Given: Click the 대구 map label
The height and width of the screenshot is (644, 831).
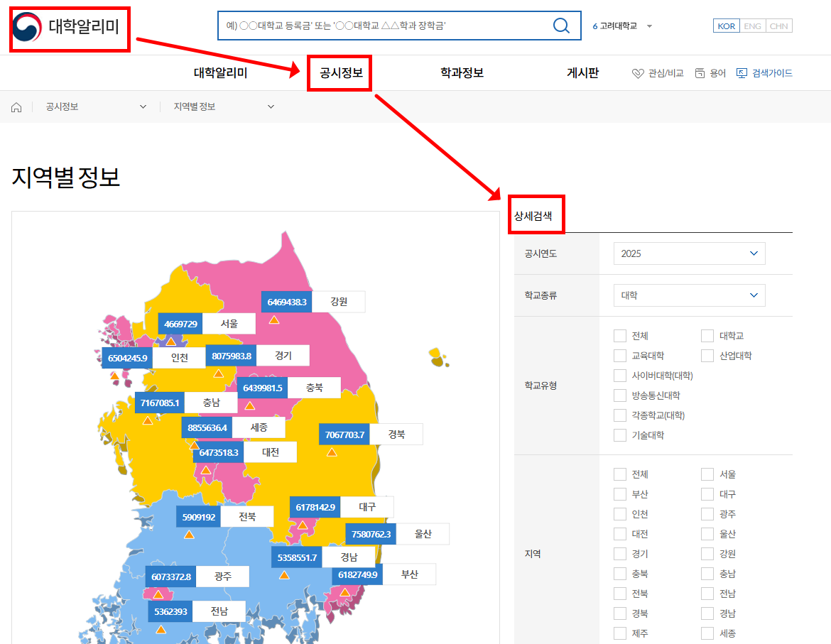Looking at the screenshot, I should [x=367, y=507].
